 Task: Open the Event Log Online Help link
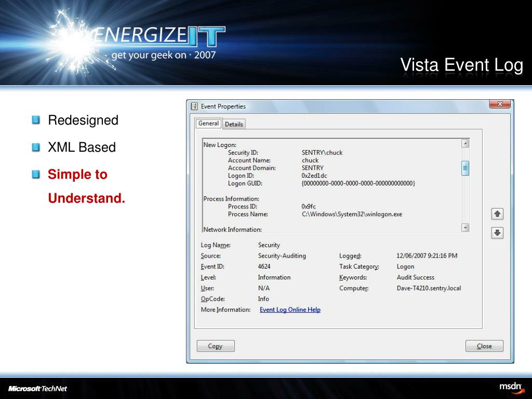290,310
